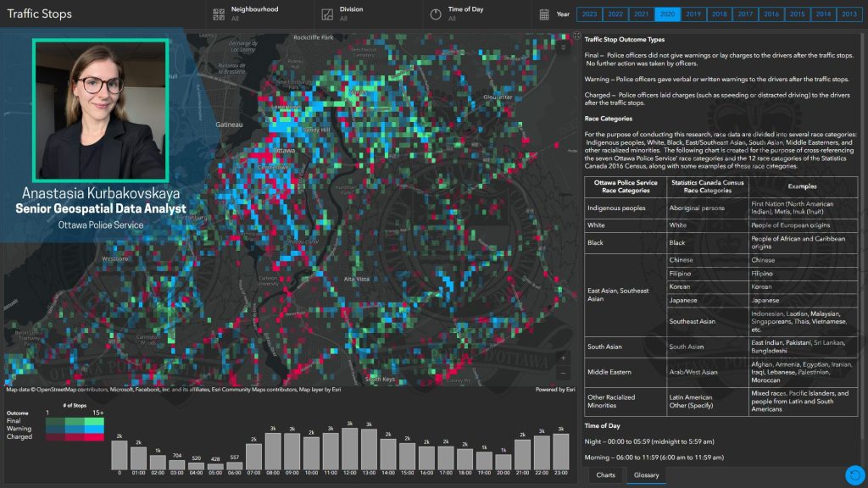This screenshot has height=488, width=868.
Task: Select year 2023 in the year selector
Action: point(589,14)
